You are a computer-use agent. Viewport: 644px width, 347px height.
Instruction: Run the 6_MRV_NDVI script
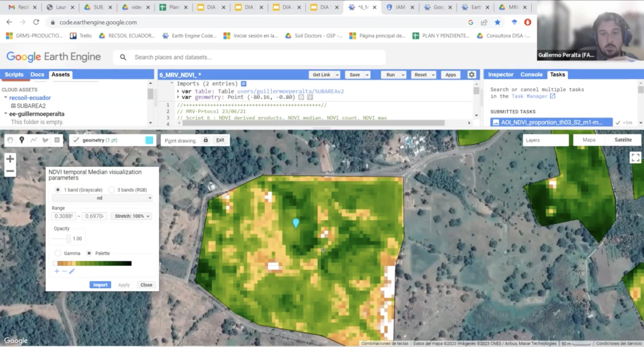390,75
